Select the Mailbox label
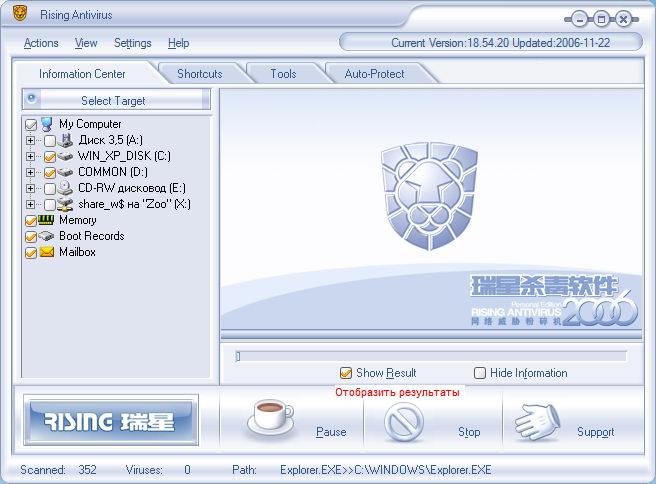The height and width of the screenshot is (484, 656). pyautogui.click(x=77, y=252)
